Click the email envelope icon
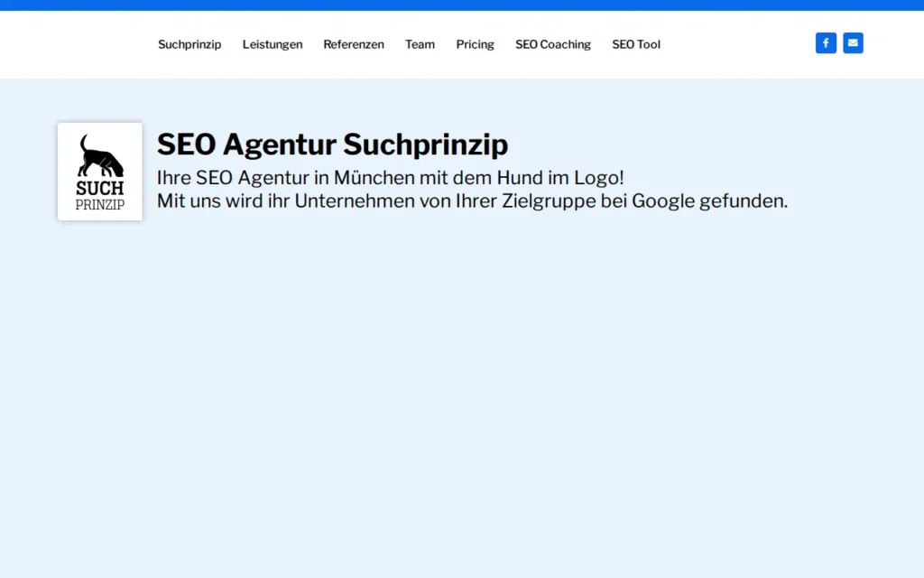The width and height of the screenshot is (924, 578). click(x=853, y=43)
